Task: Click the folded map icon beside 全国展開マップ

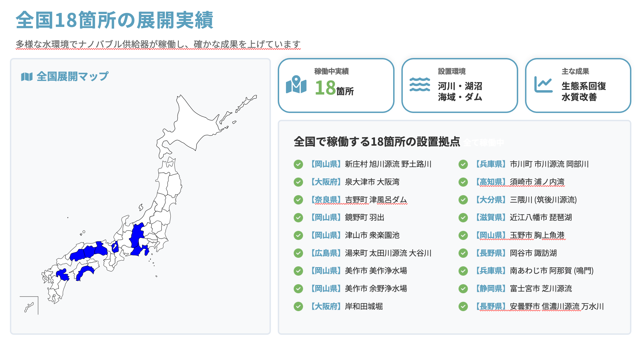Action: (x=27, y=77)
